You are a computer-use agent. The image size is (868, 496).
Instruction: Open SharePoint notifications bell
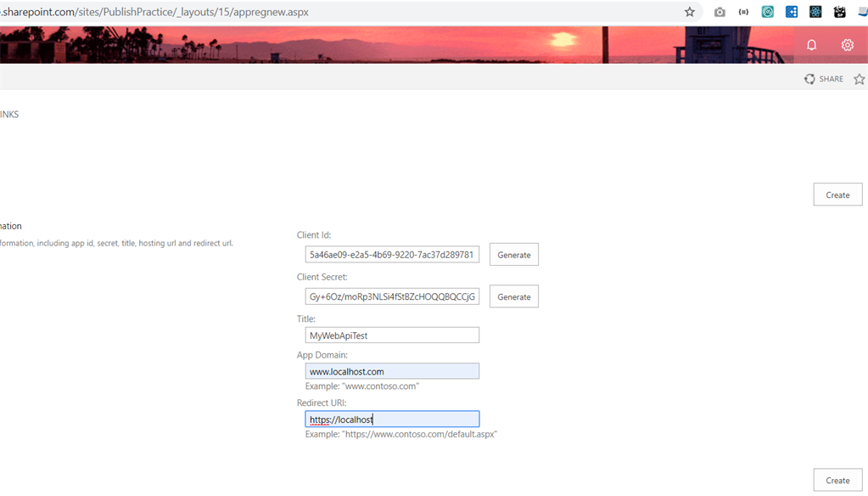click(x=811, y=45)
